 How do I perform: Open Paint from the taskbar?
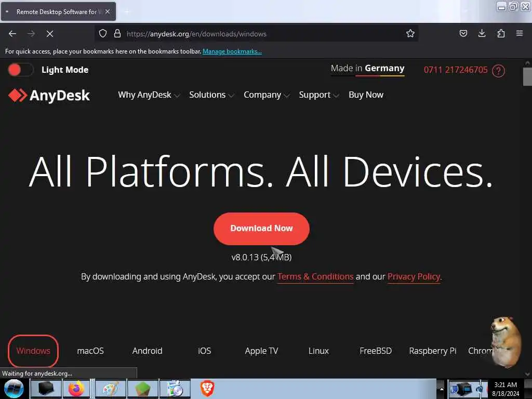(111, 389)
